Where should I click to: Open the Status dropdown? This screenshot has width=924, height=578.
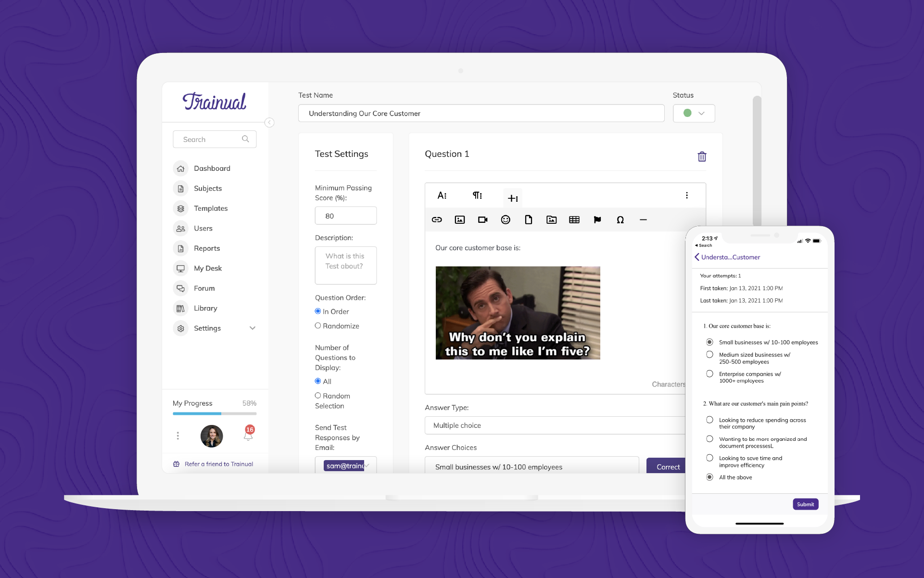[694, 113]
